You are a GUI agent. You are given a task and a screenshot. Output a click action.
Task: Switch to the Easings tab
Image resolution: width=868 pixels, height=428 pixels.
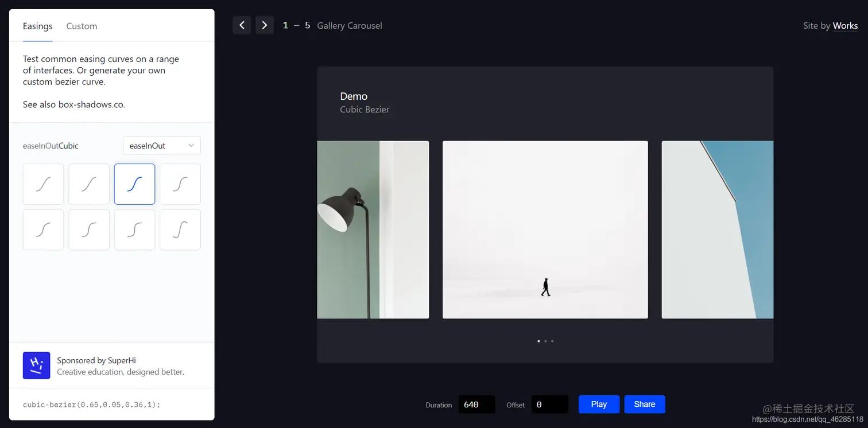(38, 26)
